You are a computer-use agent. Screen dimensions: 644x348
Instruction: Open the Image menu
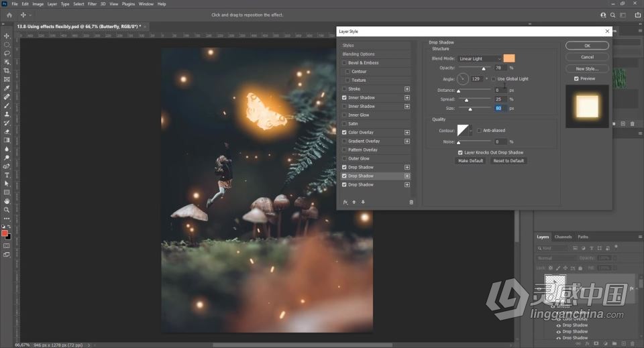click(38, 4)
